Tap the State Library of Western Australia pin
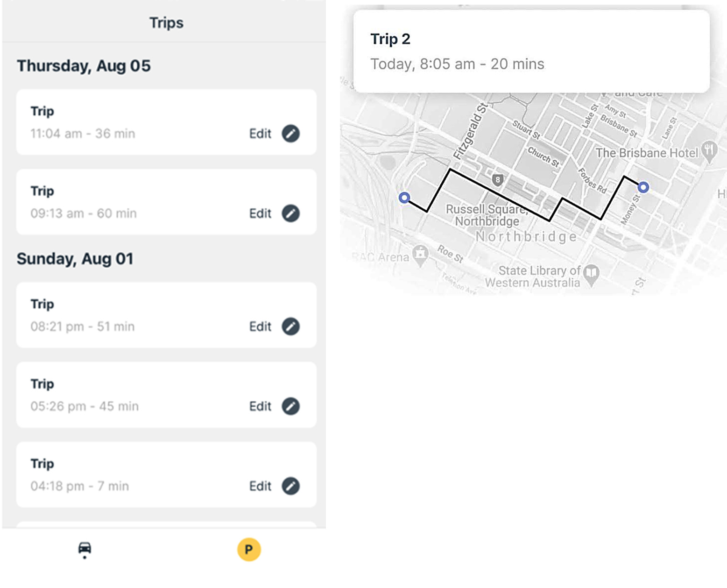The width and height of the screenshot is (727, 588). [x=592, y=274]
